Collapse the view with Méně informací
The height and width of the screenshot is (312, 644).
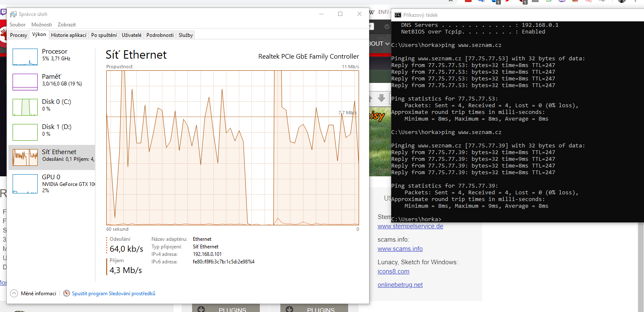coord(34,294)
